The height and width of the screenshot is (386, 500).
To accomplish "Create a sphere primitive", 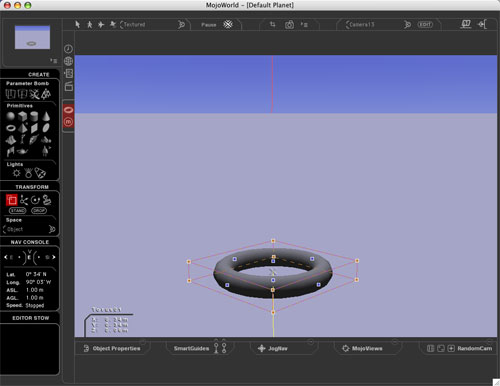I will click(x=11, y=116).
